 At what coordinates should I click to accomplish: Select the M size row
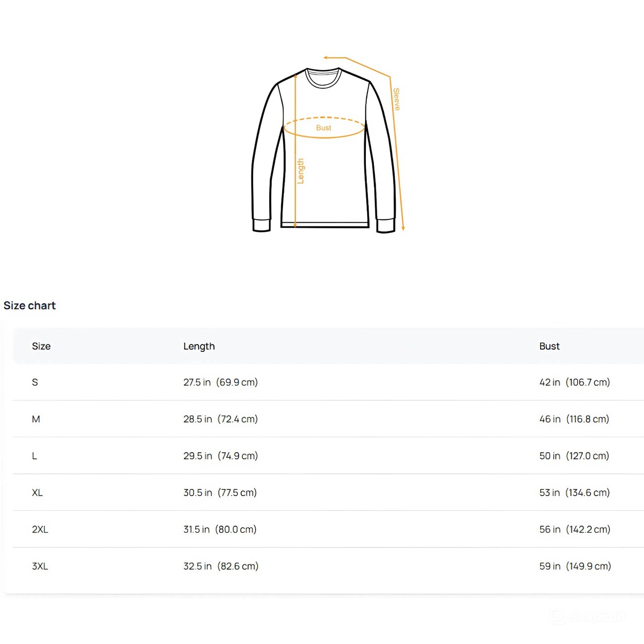[x=328, y=419]
